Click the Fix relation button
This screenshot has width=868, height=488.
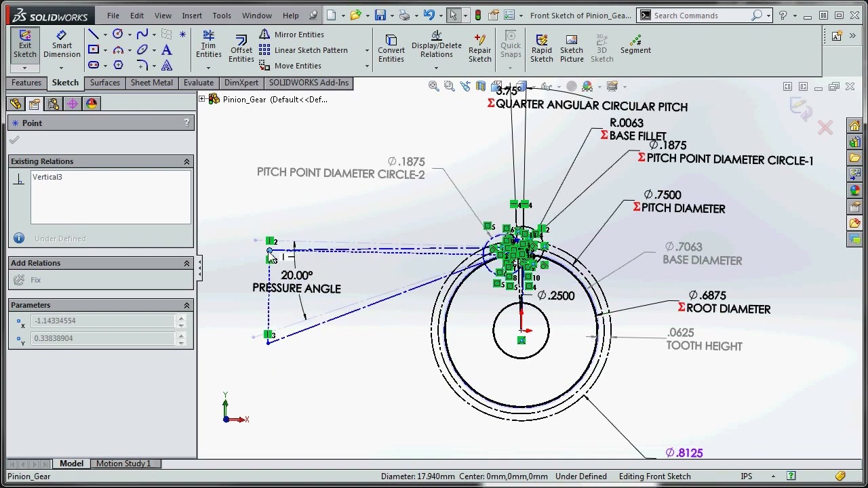pos(28,280)
